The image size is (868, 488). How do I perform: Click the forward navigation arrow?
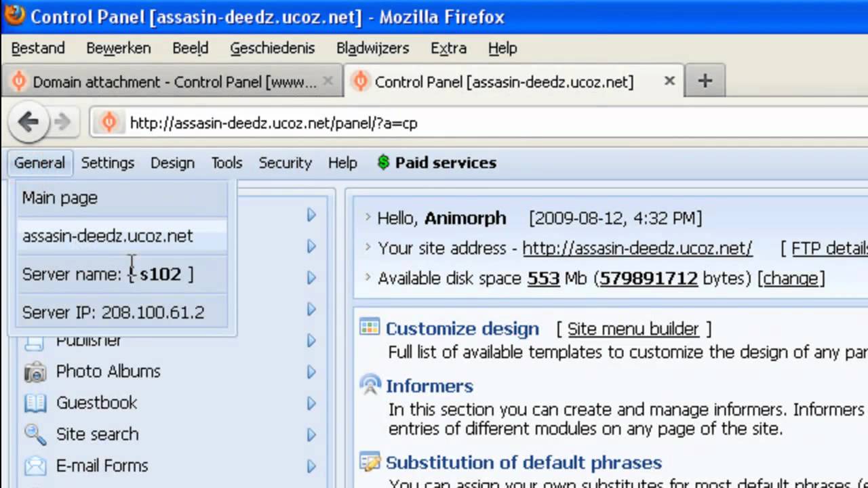(62, 122)
